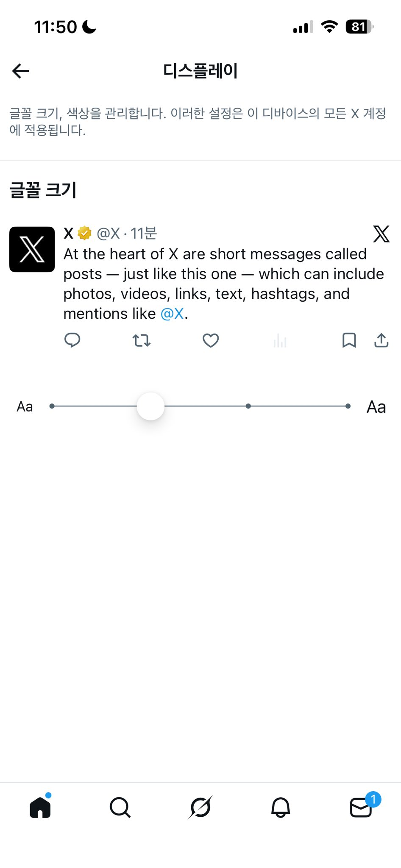Image resolution: width=401 pixels, height=868 pixels.
Task: Tap the view analytics bars icon
Action: (x=280, y=341)
